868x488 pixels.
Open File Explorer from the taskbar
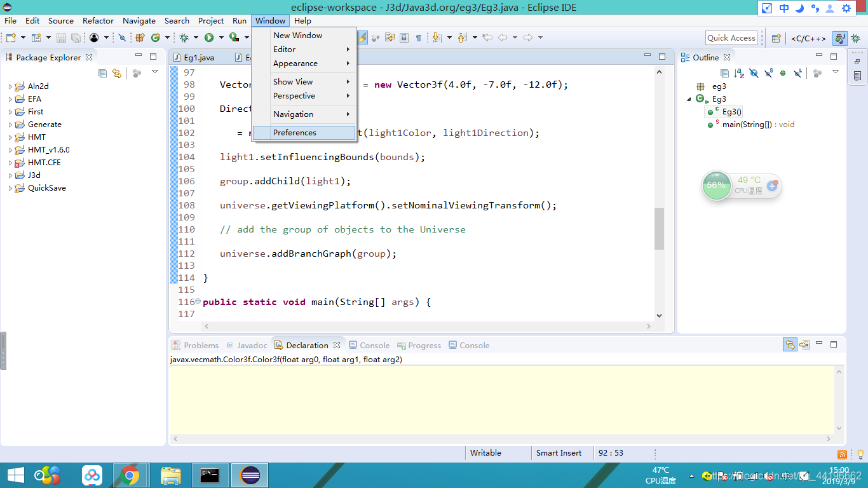[x=170, y=475]
